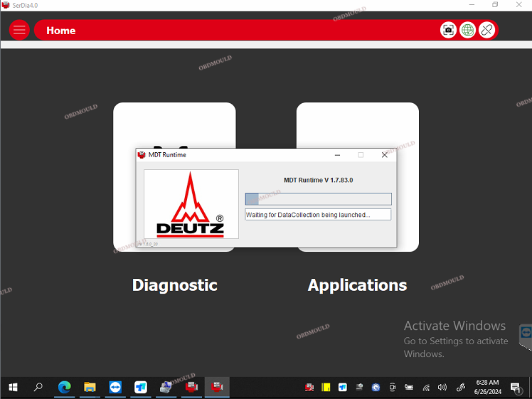Click the MDT Runtime title bar icon
This screenshot has height=399, width=532.
142,155
